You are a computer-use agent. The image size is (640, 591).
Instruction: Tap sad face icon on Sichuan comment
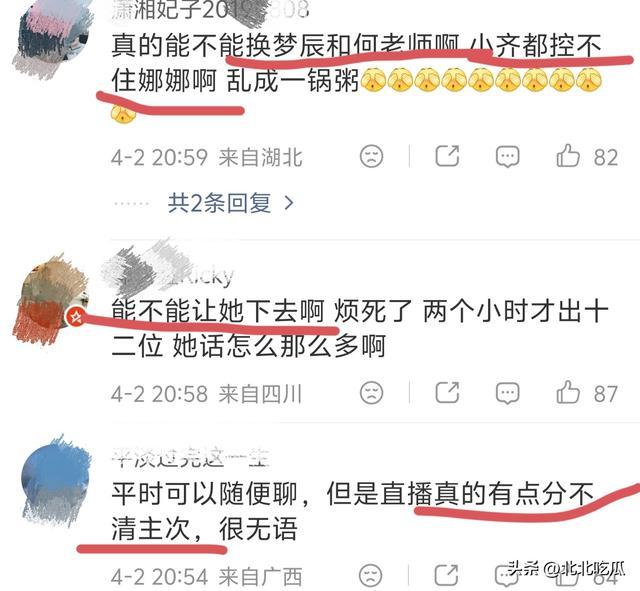(x=371, y=393)
